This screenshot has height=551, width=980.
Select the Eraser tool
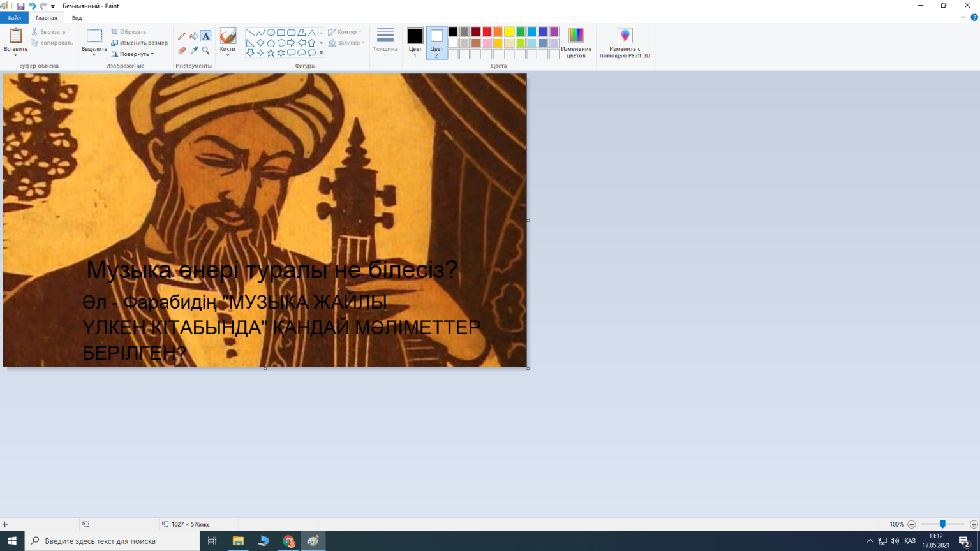(x=182, y=50)
